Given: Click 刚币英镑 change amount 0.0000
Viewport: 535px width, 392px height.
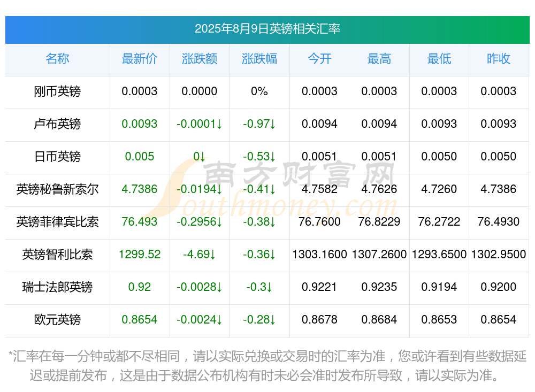Looking at the screenshot, I should pyautogui.click(x=200, y=91).
